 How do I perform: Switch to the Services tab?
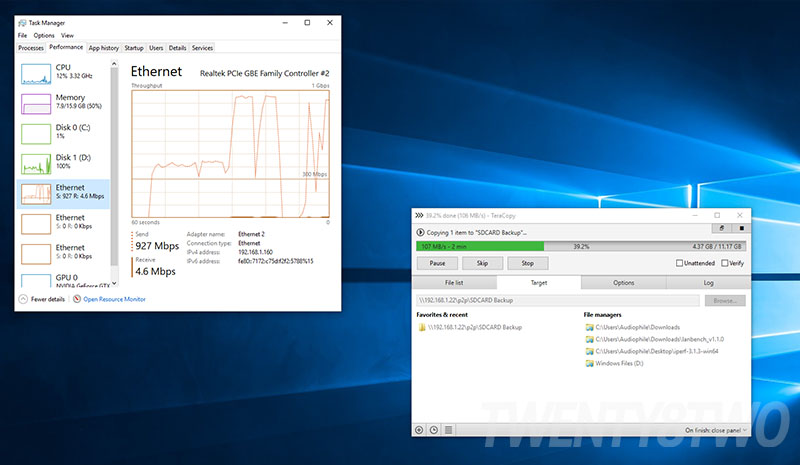point(202,48)
